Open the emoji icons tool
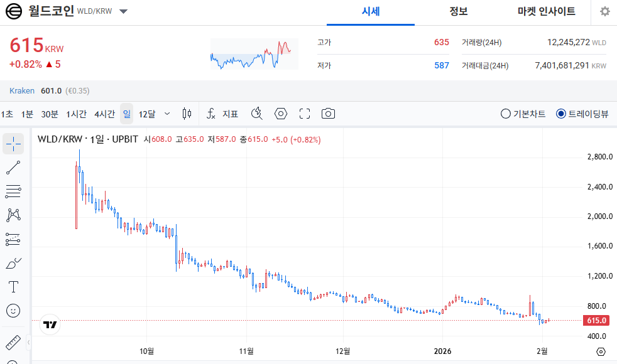617x364 pixels. (13, 311)
